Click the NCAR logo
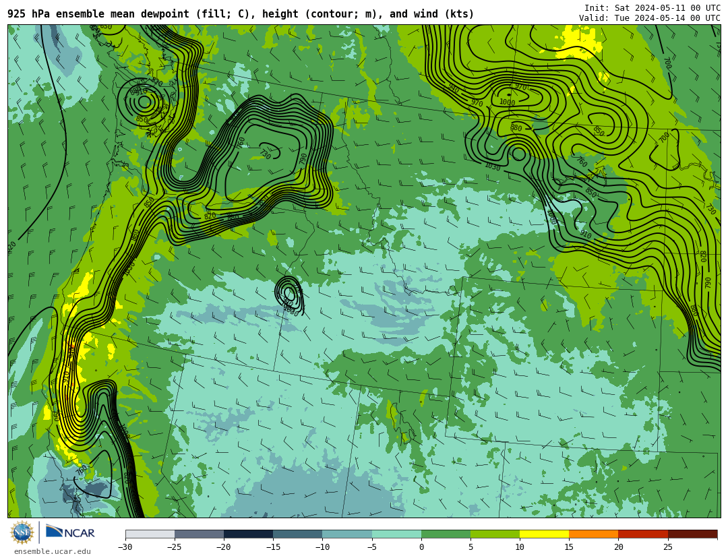The image size is (728, 560). [71, 532]
